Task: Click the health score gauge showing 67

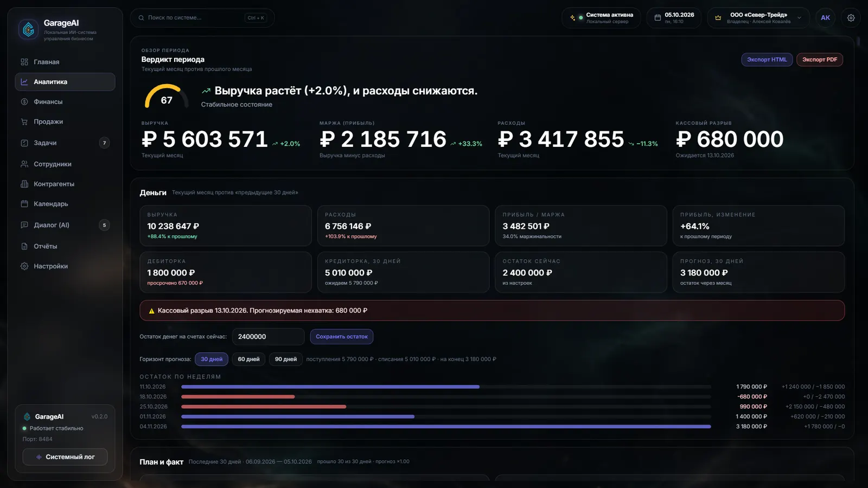Action: tap(167, 97)
